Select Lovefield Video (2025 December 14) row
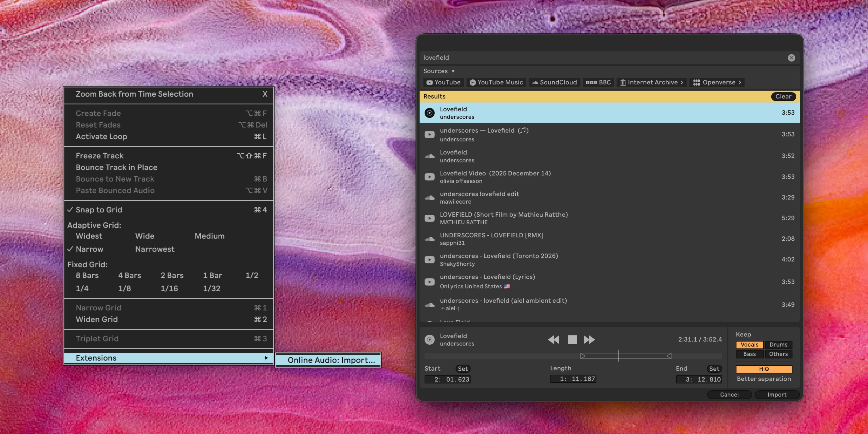 pyautogui.click(x=609, y=177)
